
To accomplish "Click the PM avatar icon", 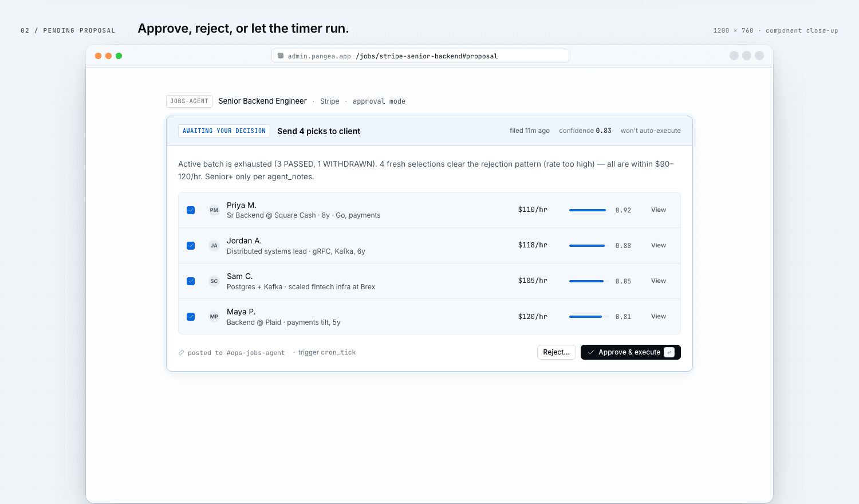I will click(x=214, y=210).
